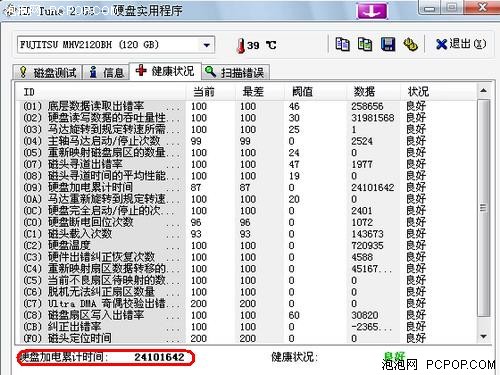Click data value 143673
This screenshot has height=375, width=500.
[367, 234]
